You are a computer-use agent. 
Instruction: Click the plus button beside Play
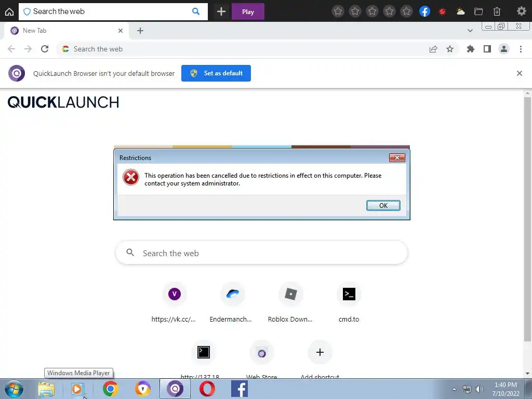[x=221, y=11]
